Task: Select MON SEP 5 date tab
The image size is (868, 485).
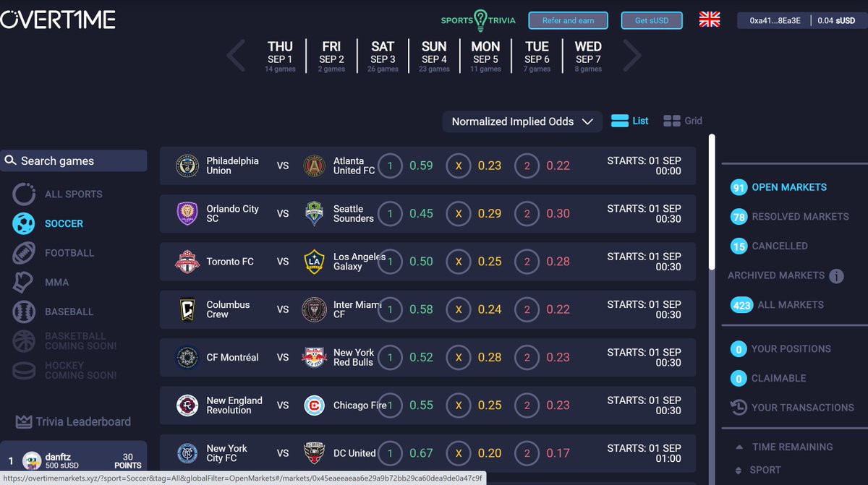Action: pos(485,56)
